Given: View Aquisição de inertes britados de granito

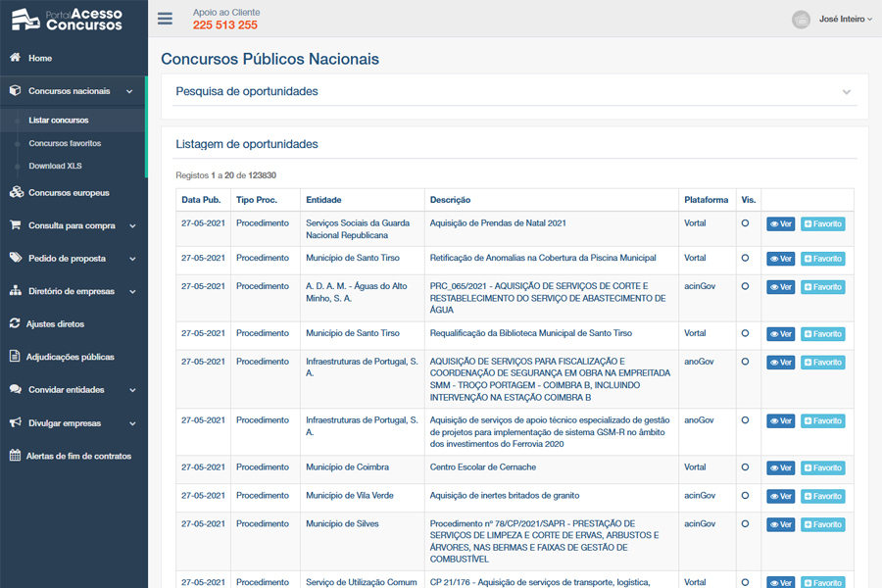Looking at the screenshot, I should pyautogui.click(x=780, y=496).
